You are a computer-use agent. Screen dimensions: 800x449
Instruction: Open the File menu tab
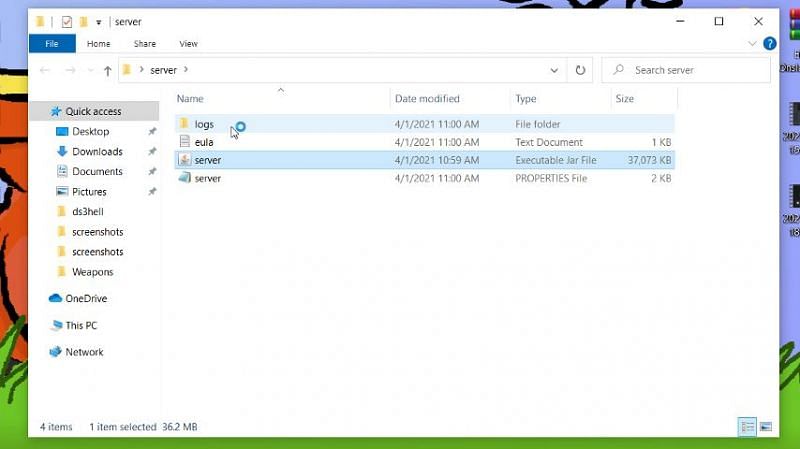coord(52,44)
